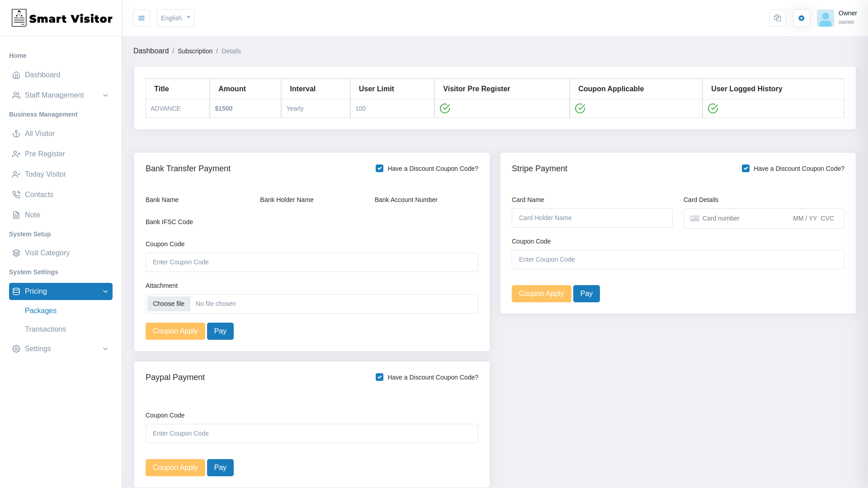Uncheck discount coupon for Bank Transfer Payment

pos(379,168)
